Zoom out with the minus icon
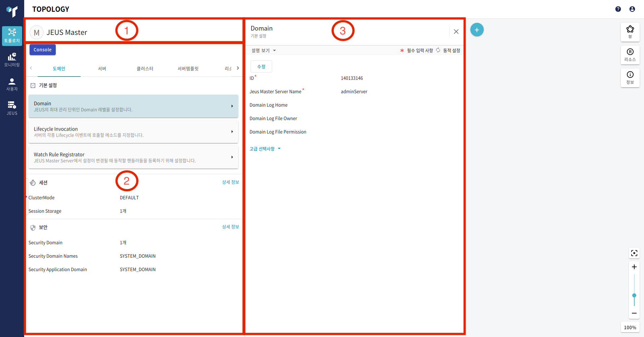This screenshot has width=644, height=337. [634, 313]
